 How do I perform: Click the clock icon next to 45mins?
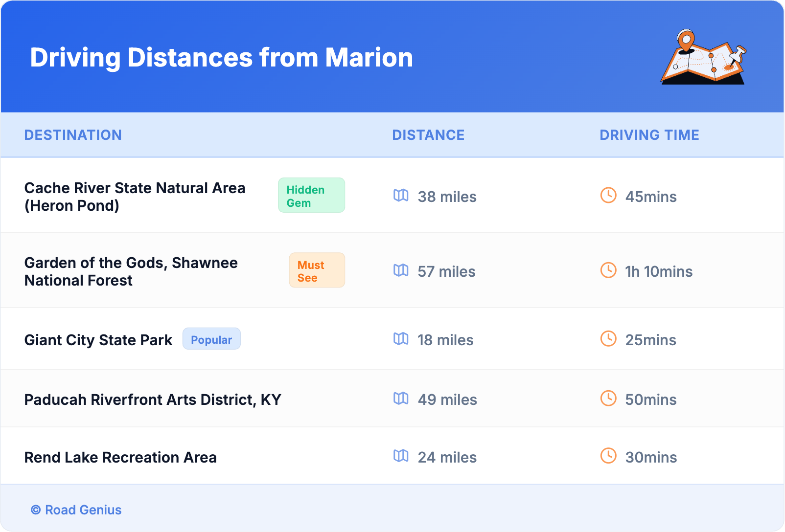[x=608, y=196]
